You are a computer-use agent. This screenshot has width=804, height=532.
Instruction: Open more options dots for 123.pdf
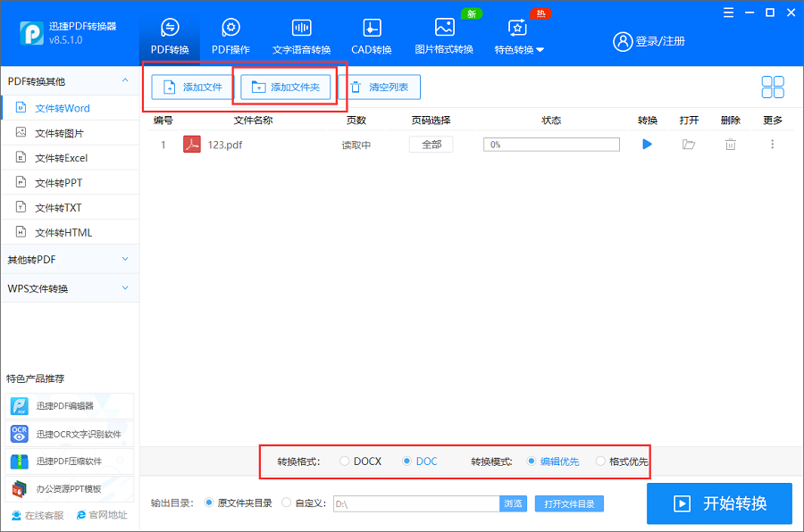pos(772,145)
